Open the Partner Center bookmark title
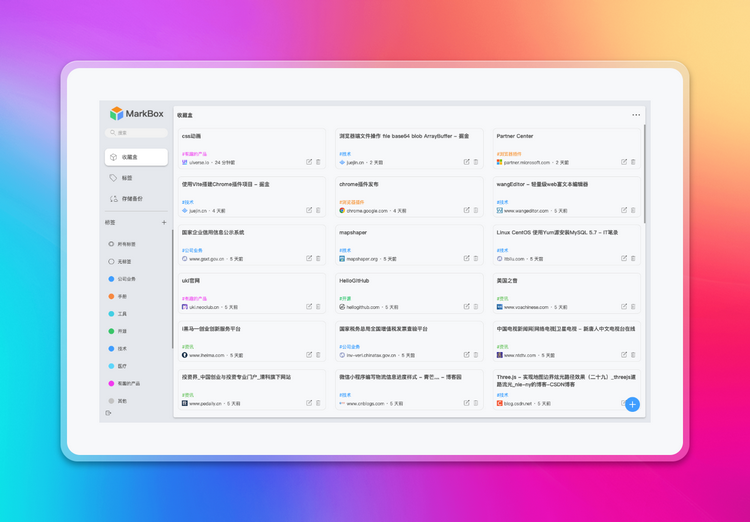Screen dimensions: 750x522 coord(515,136)
